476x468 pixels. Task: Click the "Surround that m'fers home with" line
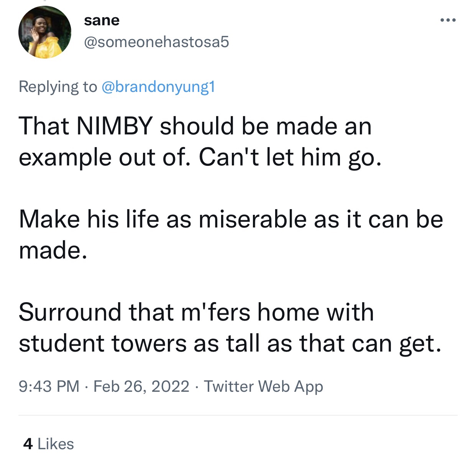[196, 312]
